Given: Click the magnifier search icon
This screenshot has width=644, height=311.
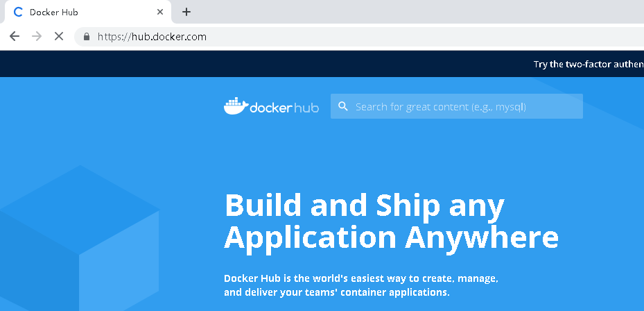Looking at the screenshot, I should point(343,106).
